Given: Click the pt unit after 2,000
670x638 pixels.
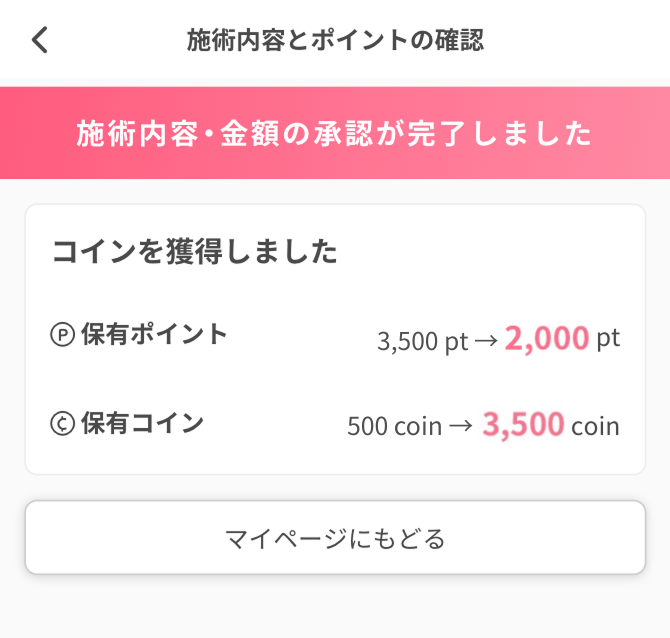Looking at the screenshot, I should [x=608, y=339].
